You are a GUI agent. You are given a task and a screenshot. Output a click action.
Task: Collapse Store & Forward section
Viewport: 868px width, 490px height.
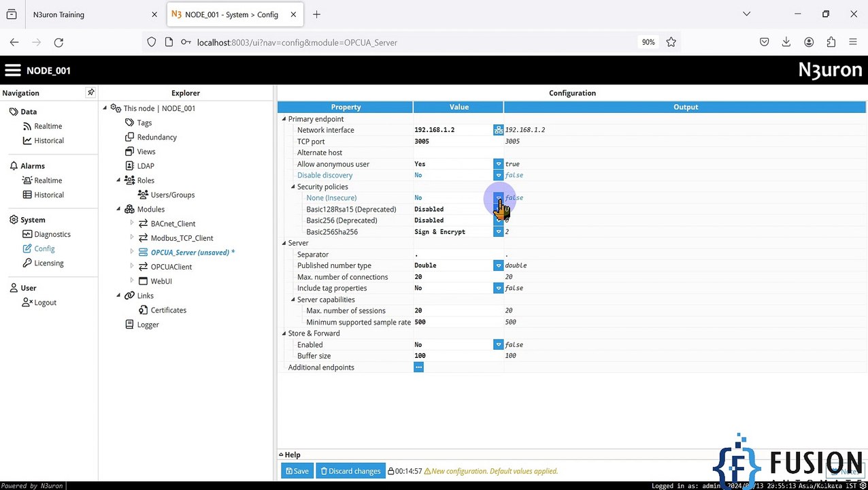click(x=284, y=333)
